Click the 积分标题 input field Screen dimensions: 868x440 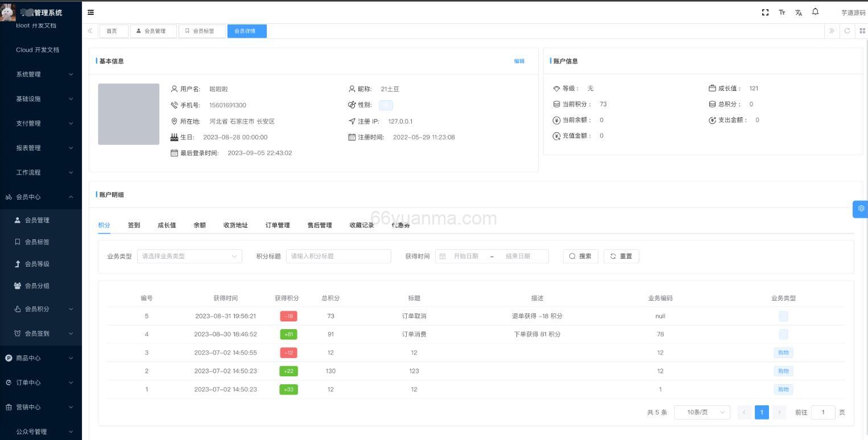tap(338, 256)
